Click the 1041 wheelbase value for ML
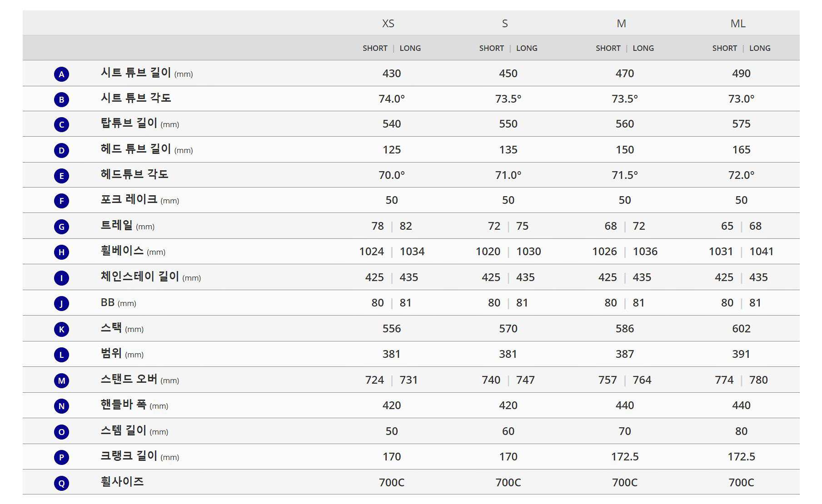822x504 pixels. click(761, 252)
